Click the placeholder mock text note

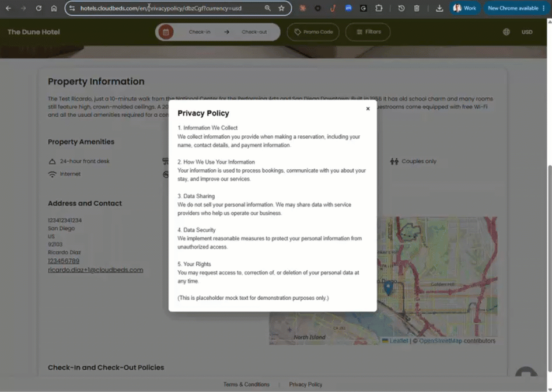pyautogui.click(x=253, y=297)
